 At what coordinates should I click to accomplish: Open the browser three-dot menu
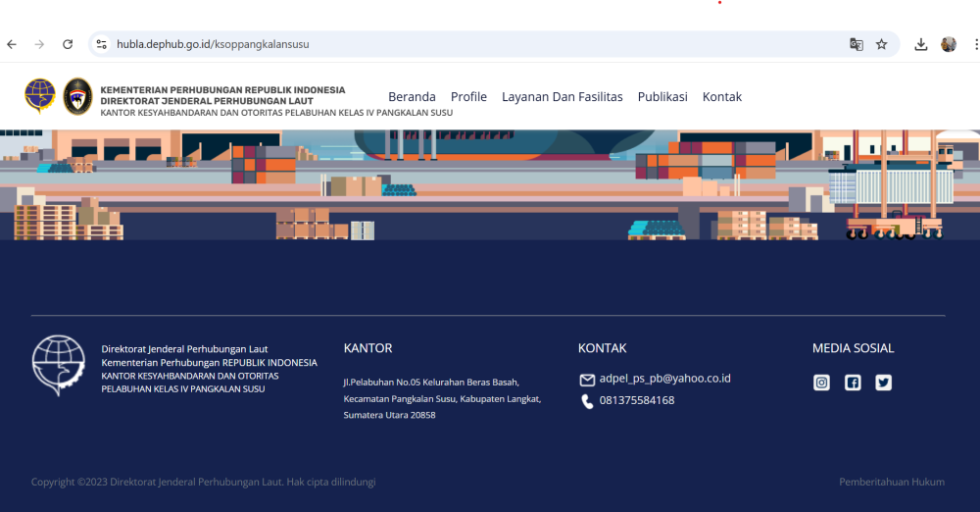click(976, 44)
